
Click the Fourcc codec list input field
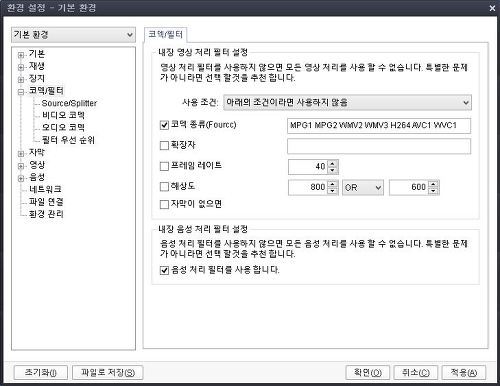pyautogui.click(x=379, y=126)
